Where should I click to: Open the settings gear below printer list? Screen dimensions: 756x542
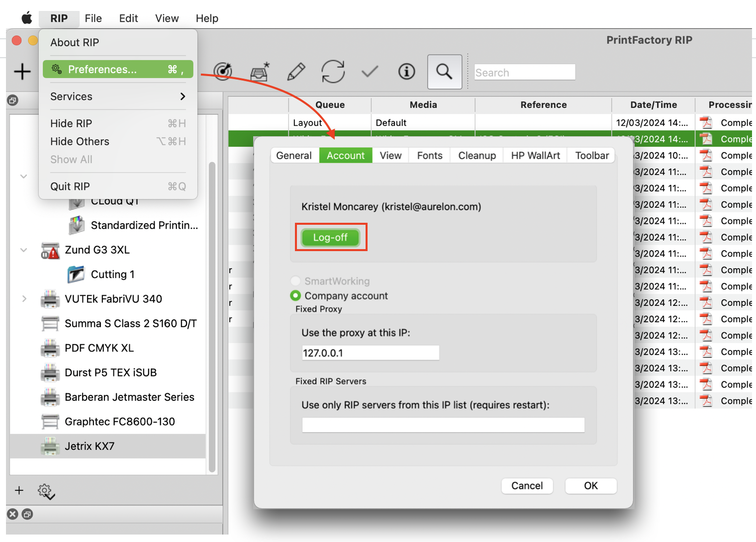[x=46, y=491]
